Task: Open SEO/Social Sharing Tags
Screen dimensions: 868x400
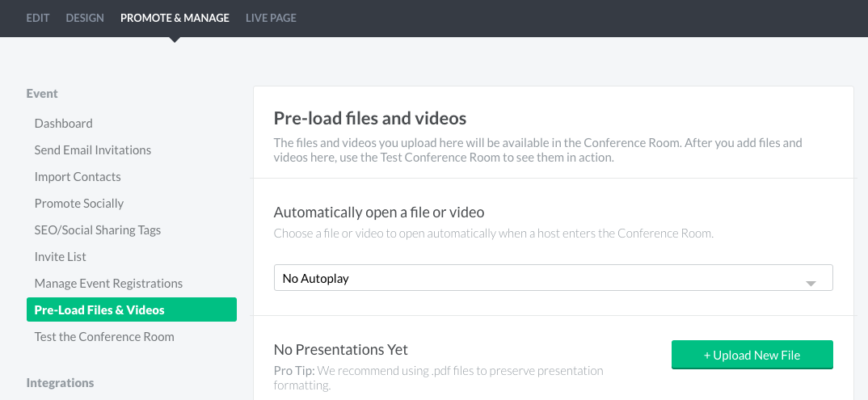Action: (x=98, y=229)
